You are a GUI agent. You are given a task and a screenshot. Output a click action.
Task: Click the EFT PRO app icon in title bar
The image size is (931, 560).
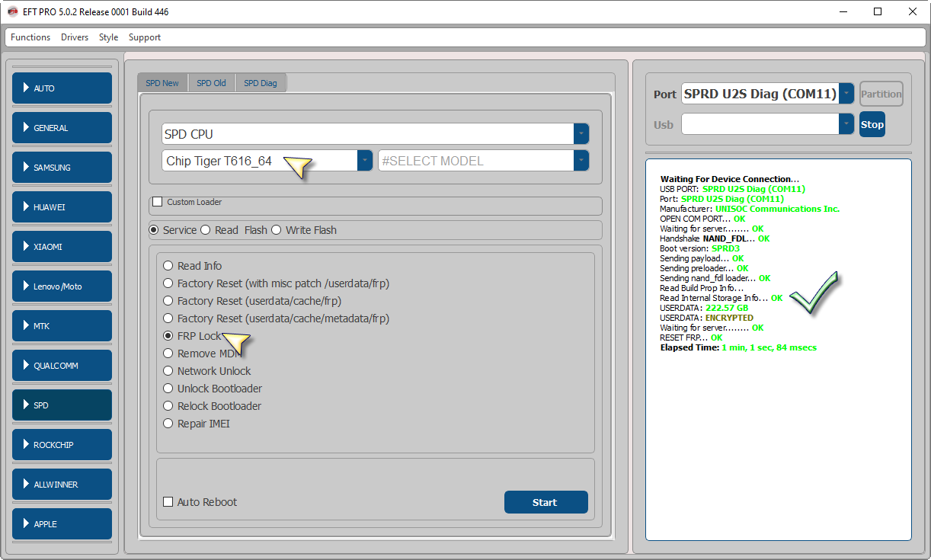coord(12,11)
